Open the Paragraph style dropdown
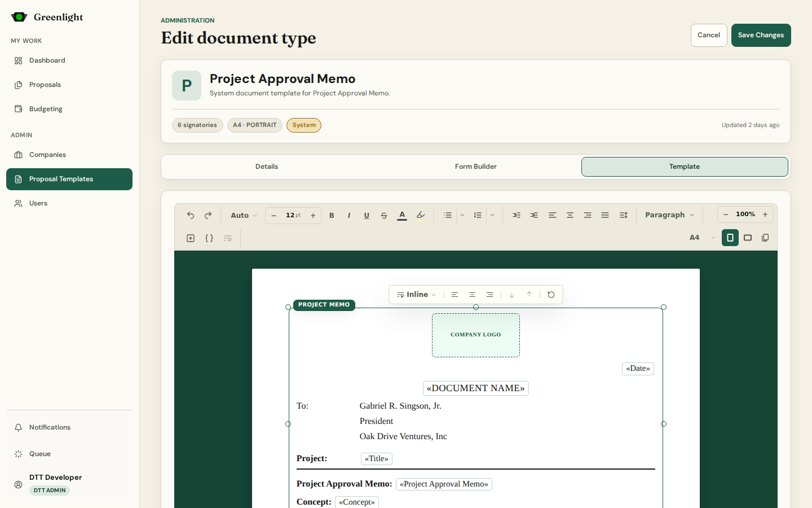812x508 pixels. 670,215
